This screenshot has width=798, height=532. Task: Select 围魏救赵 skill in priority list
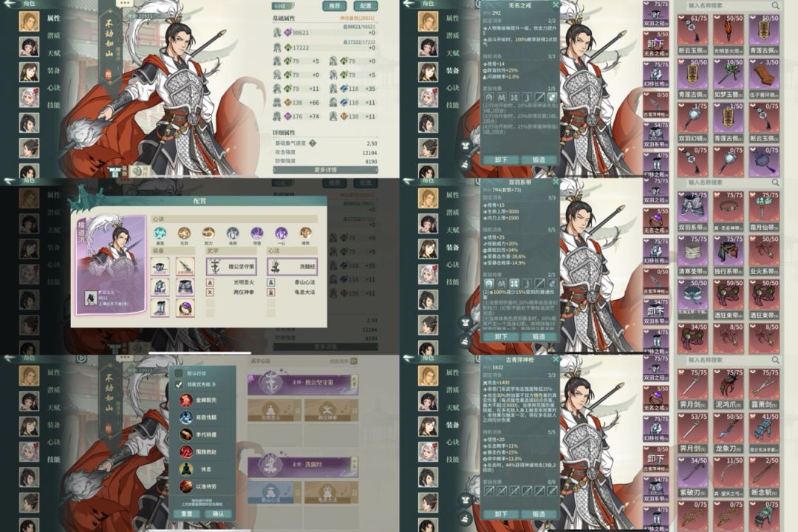click(x=202, y=452)
